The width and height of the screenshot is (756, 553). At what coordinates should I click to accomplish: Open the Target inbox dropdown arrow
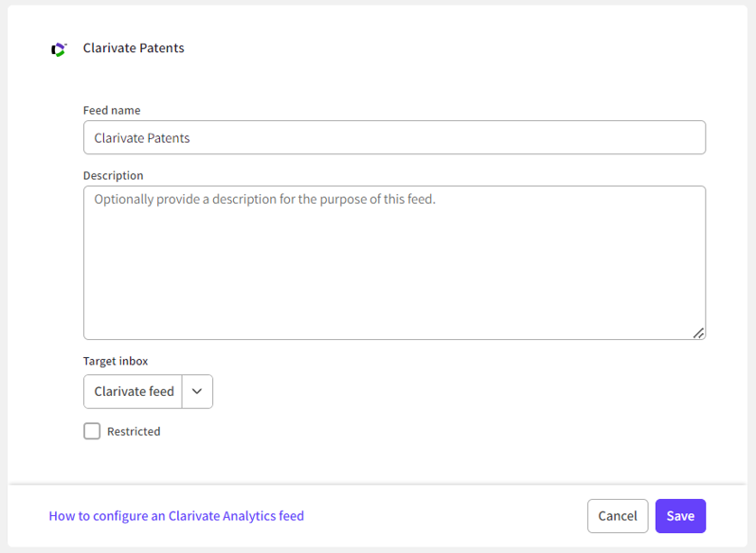point(197,392)
